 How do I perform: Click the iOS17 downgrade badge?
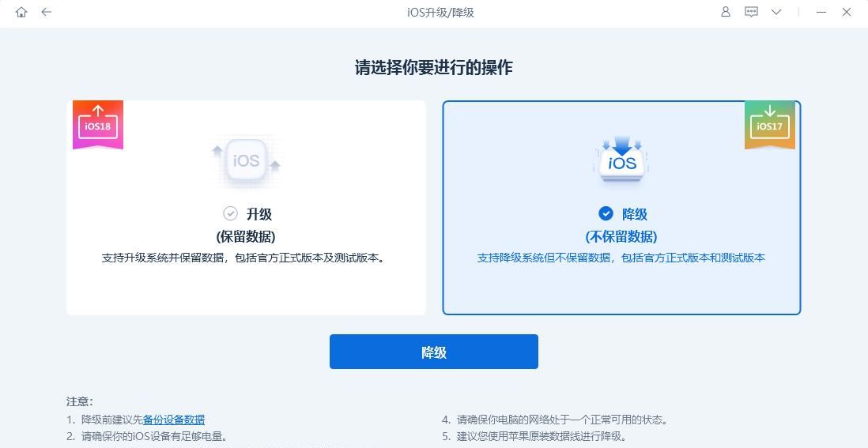(770, 125)
